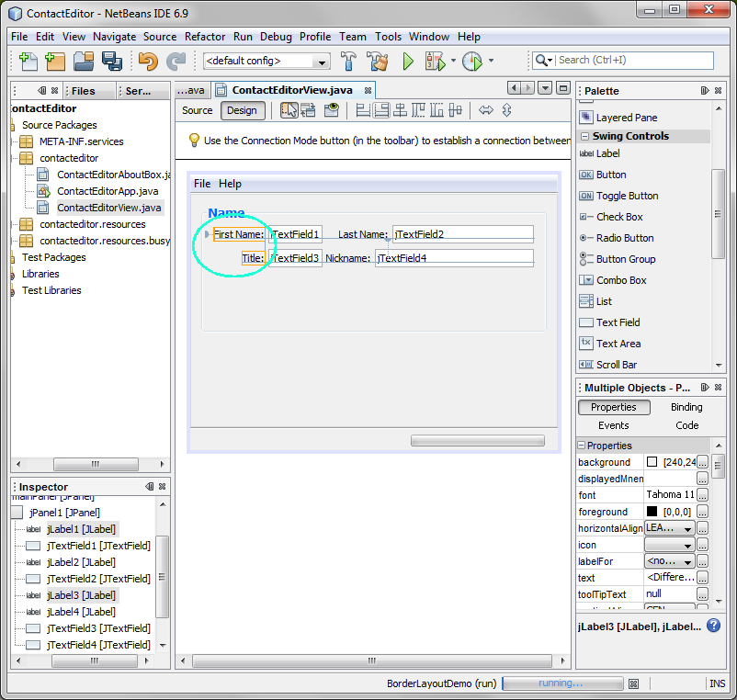Click the blue help icon in Properties

(x=713, y=626)
